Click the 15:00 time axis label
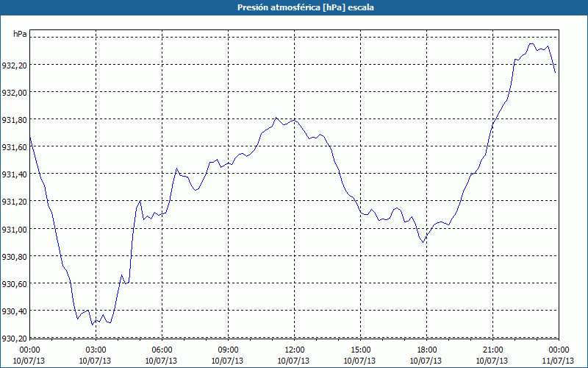This screenshot has height=368, width=588. pos(360,350)
